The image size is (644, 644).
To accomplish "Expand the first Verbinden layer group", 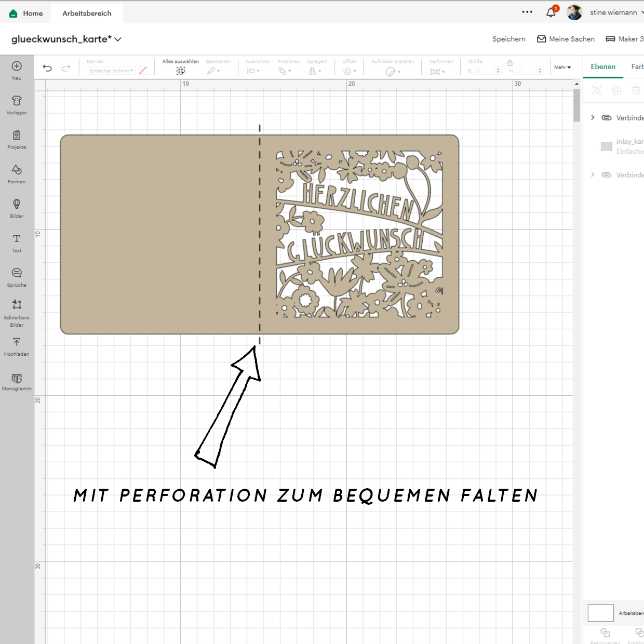I will click(x=593, y=117).
